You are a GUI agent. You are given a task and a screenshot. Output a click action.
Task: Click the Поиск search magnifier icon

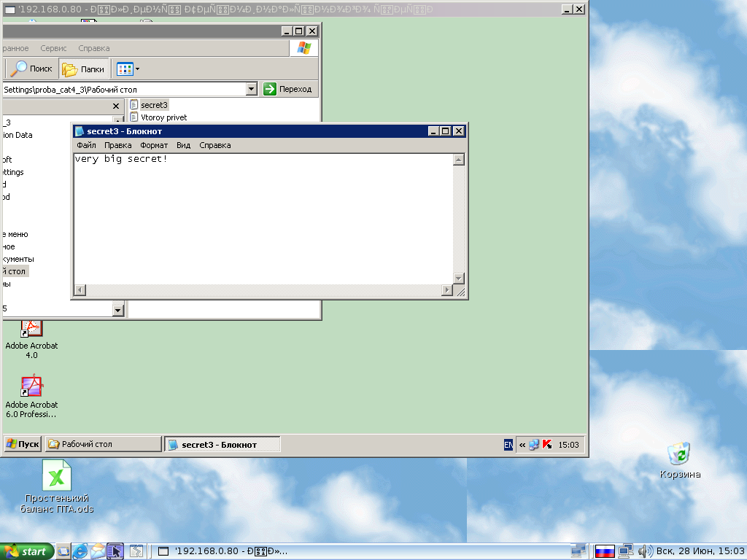(x=20, y=69)
